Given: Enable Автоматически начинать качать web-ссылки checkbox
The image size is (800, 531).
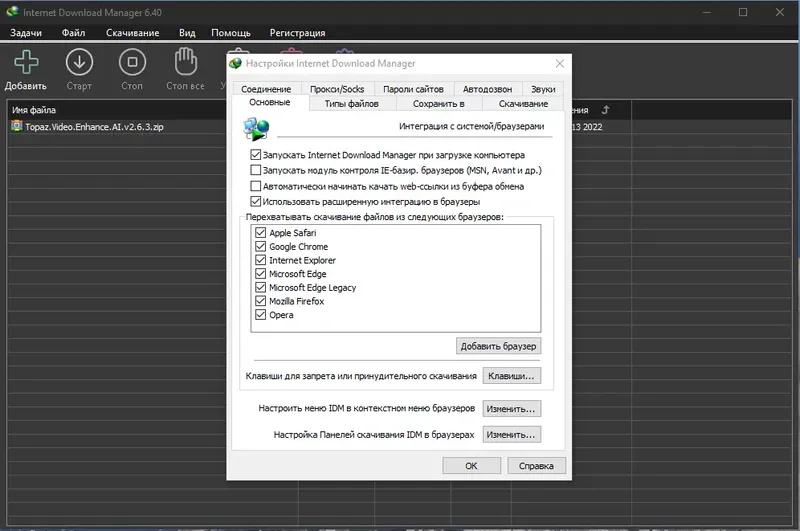Looking at the screenshot, I should tap(256, 186).
